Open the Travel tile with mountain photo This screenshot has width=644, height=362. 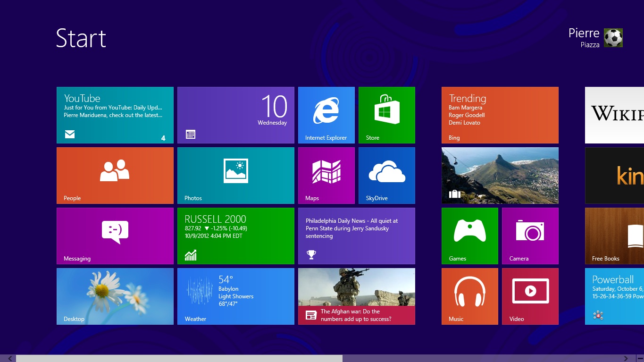(x=500, y=176)
